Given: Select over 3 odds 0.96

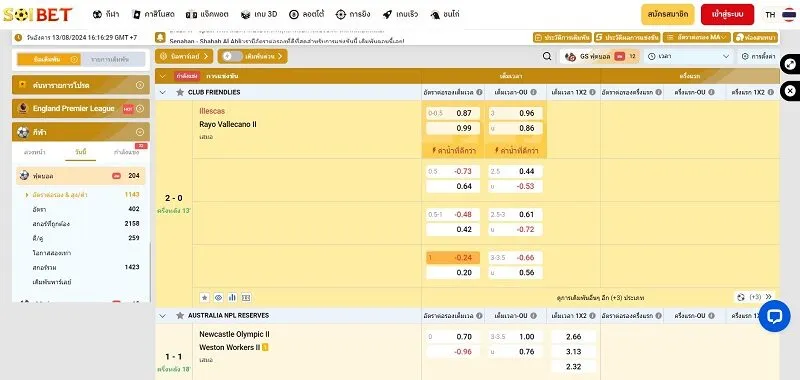Looking at the screenshot, I should point(515,113).
